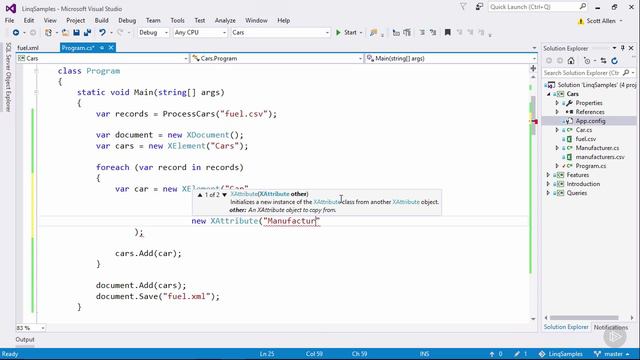Click the Quick Launch search magnifier

click(x=583, y=7)
